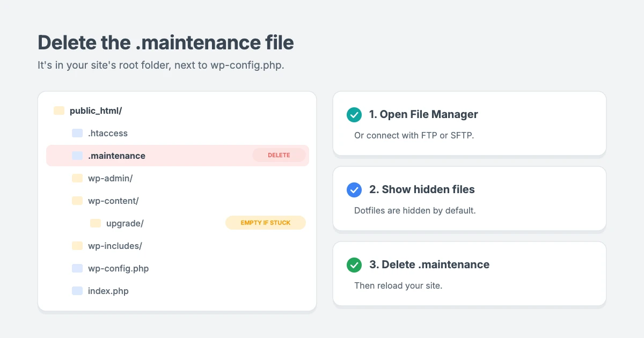Screen dimensions: 644x338
Task: Select the public_html/ folder name
Action: point(96,111)
